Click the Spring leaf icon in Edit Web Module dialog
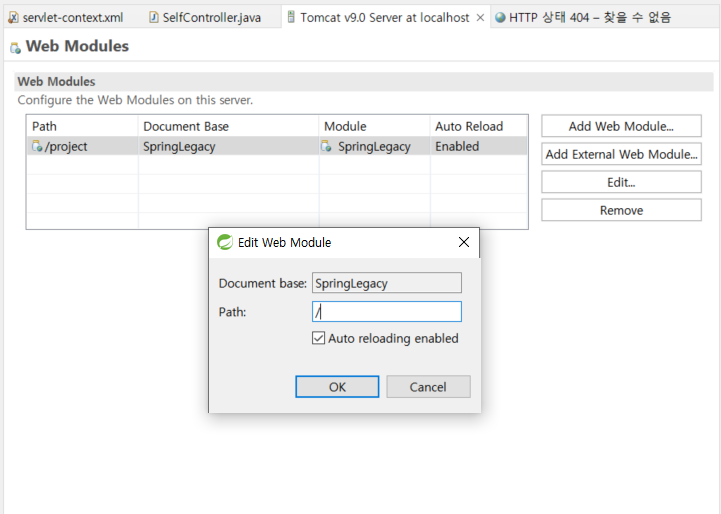The image size is (721, 514). [x=225, y=242]
